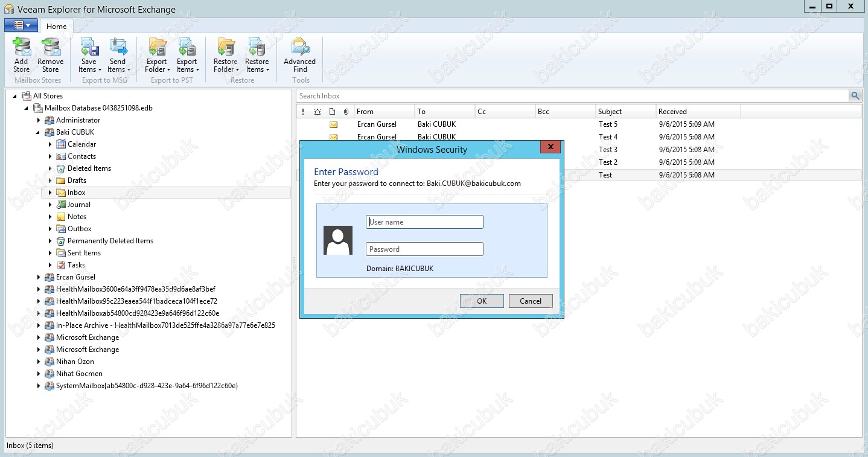
Task: Select the Test 3 message subject
Action: (608, 150)
